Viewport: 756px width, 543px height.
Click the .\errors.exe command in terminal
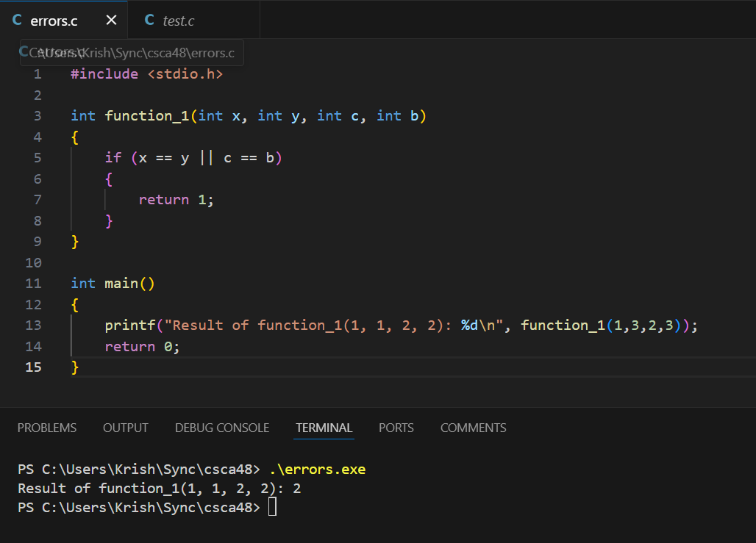click(x=317, y=469)
